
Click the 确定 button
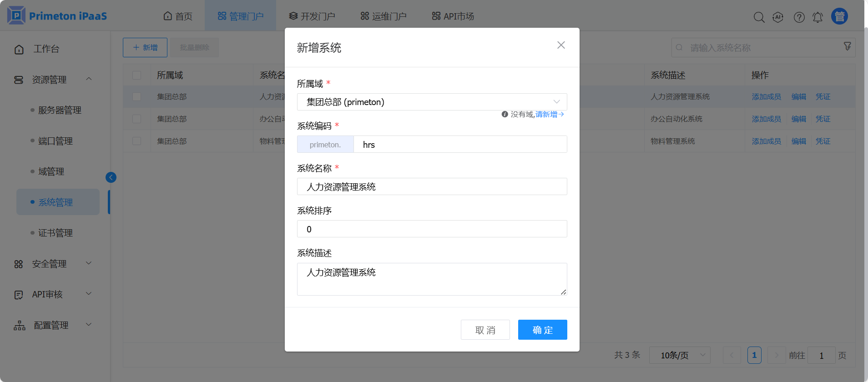pyautogui.click(x=542, y=330)
